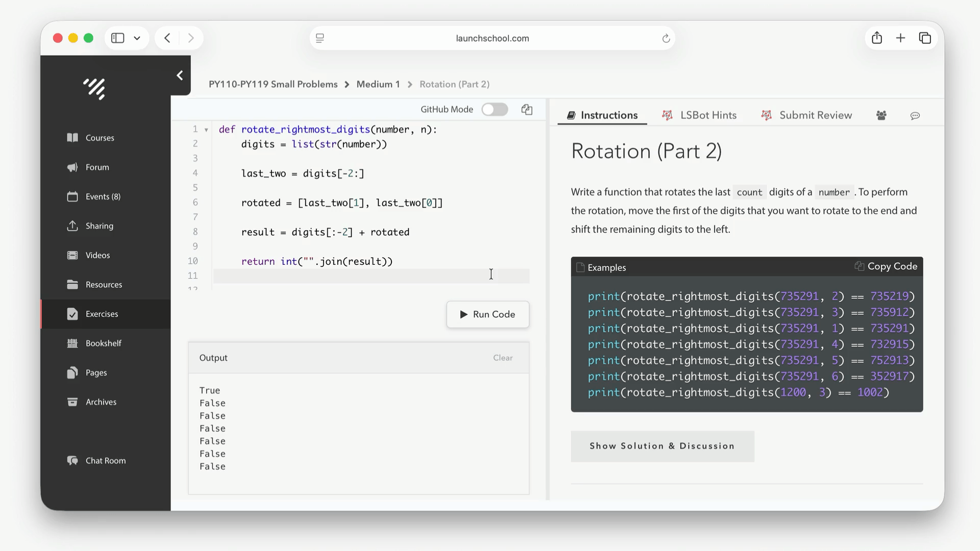Open the people group icon tab
The height and width of the screenshot is (551, 980).
881,115
